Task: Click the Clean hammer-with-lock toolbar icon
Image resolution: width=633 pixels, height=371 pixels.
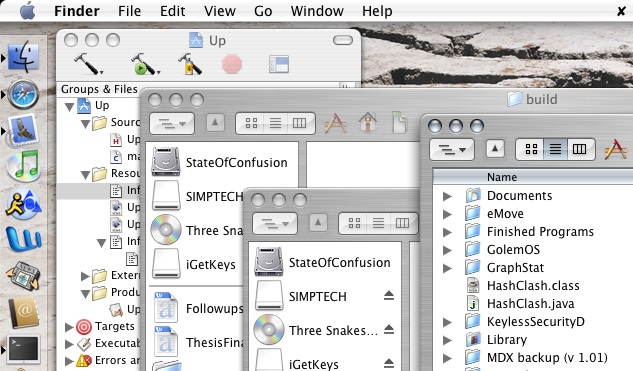Action: click(x=190, y=64)
